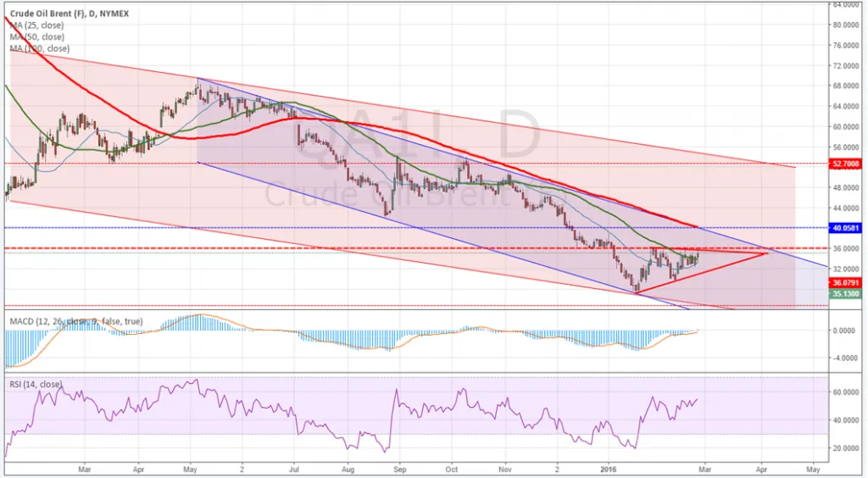
Task: Select the MA (50, close) indicator label
Action: coord(36,38)
